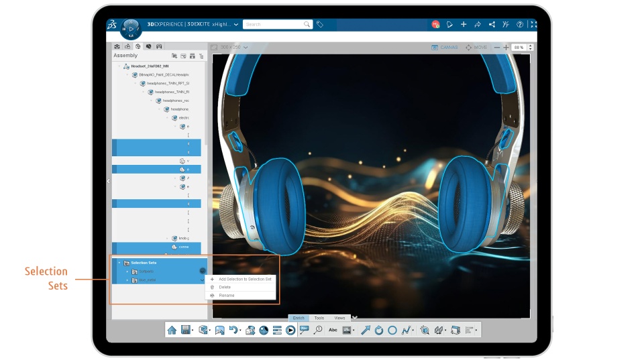Click the Save floppy disk icon
Image resolution: width=644 pixels, height=362 pixels.
(x=186, y=330)
